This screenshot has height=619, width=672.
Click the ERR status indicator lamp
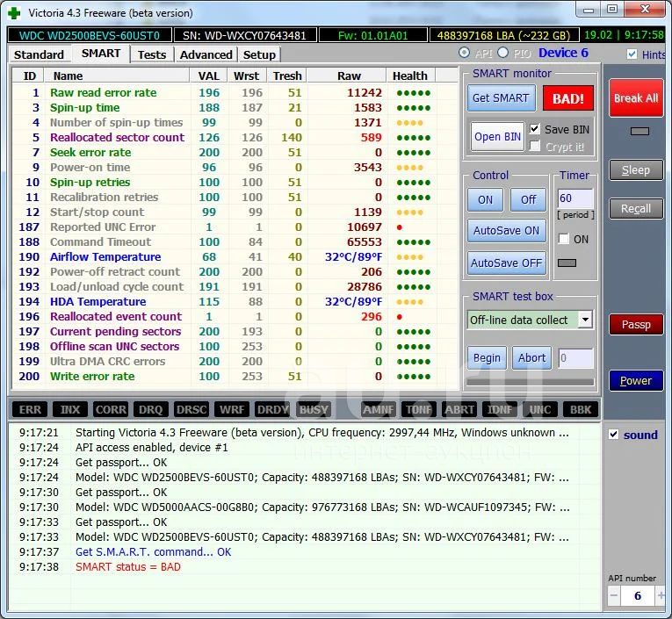tap(30, 410)
